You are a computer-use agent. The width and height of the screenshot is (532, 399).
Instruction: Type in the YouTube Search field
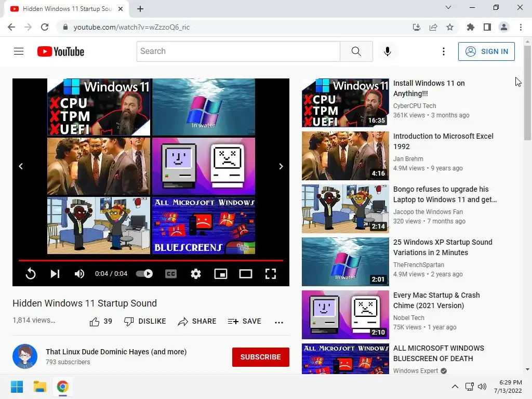tap(238, 51)
